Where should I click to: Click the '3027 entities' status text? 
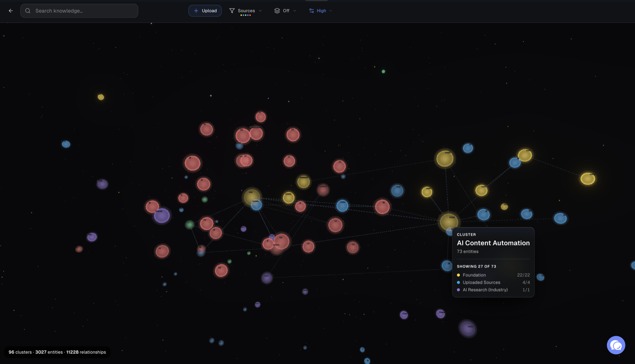tap(49, 352)
